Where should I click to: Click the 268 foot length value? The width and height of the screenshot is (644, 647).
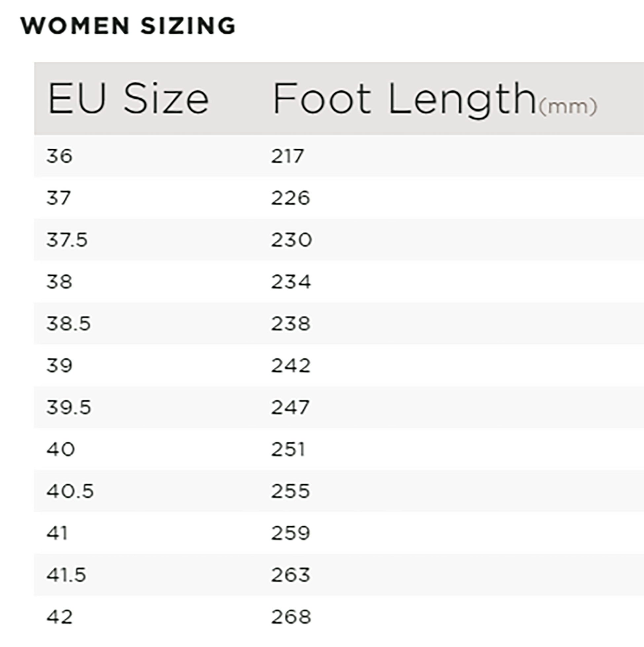click(291, 617)
